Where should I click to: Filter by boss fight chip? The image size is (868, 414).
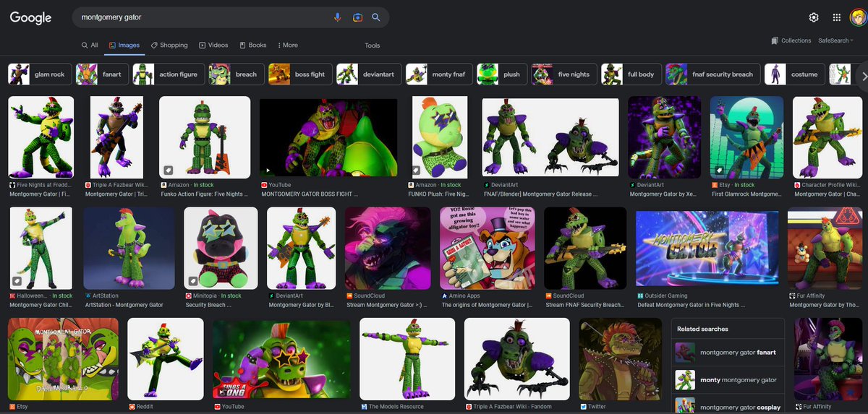pos(299,74)
